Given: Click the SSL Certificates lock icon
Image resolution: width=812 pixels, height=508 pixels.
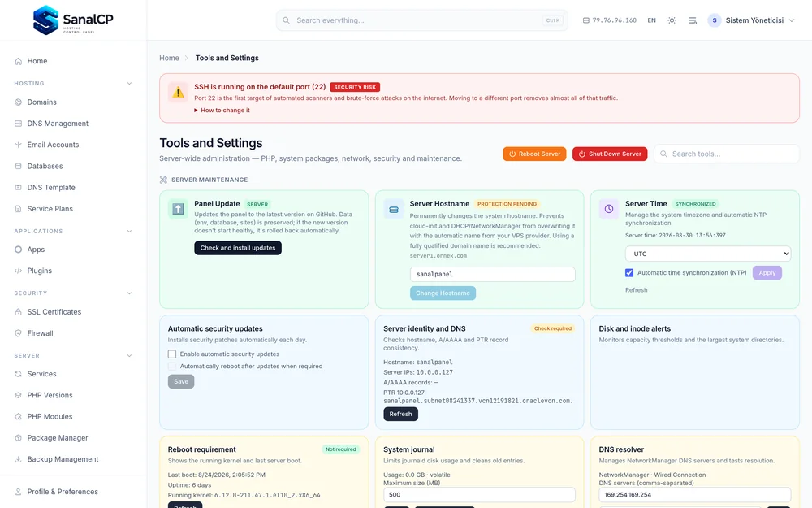Looking at the screenshot, I should (18, 312).
